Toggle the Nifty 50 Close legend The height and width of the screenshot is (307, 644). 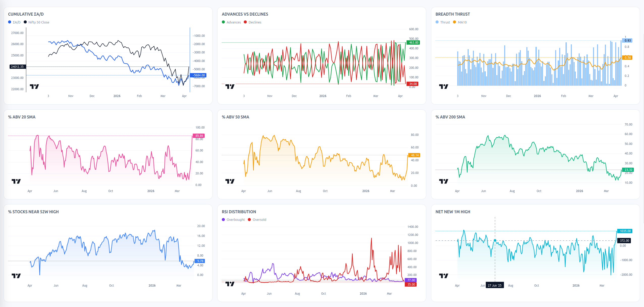coord(37,22)
